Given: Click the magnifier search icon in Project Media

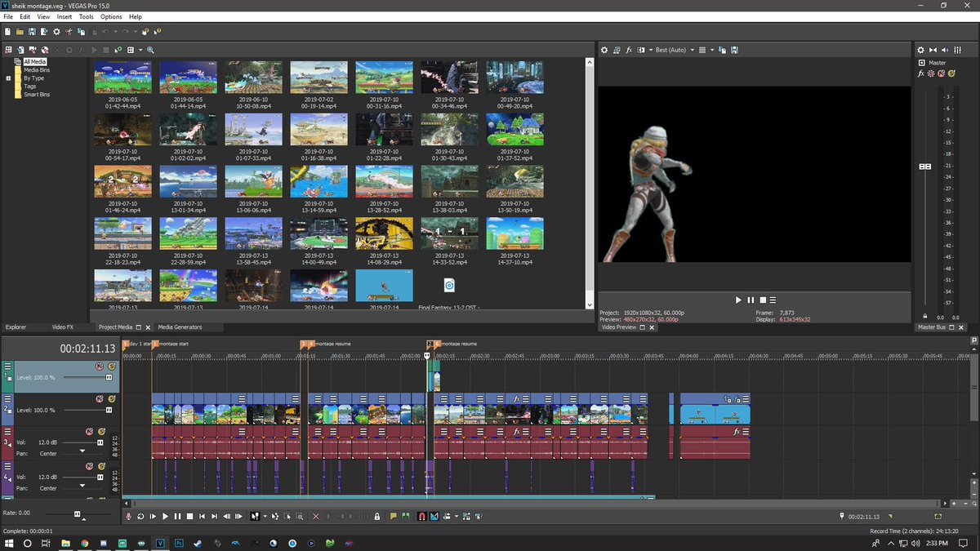Looking at the screenshot, I should (150, 50).
